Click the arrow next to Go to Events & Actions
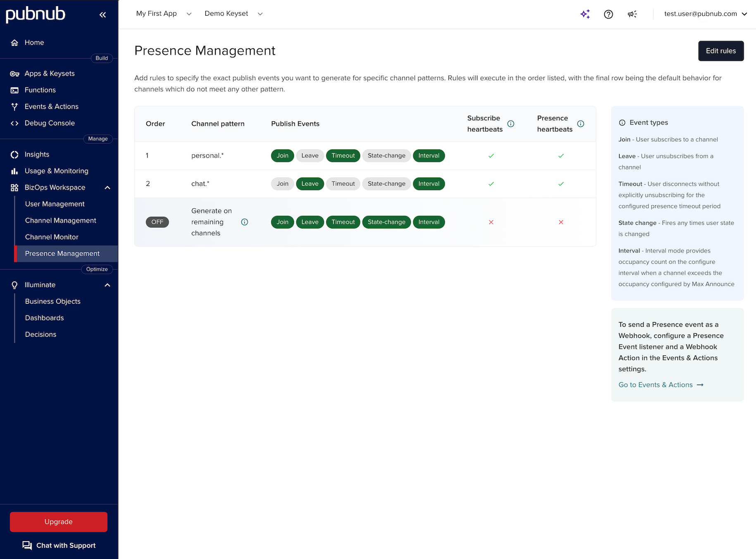Viewport: 756px width, 559px height. coord(700,385)
